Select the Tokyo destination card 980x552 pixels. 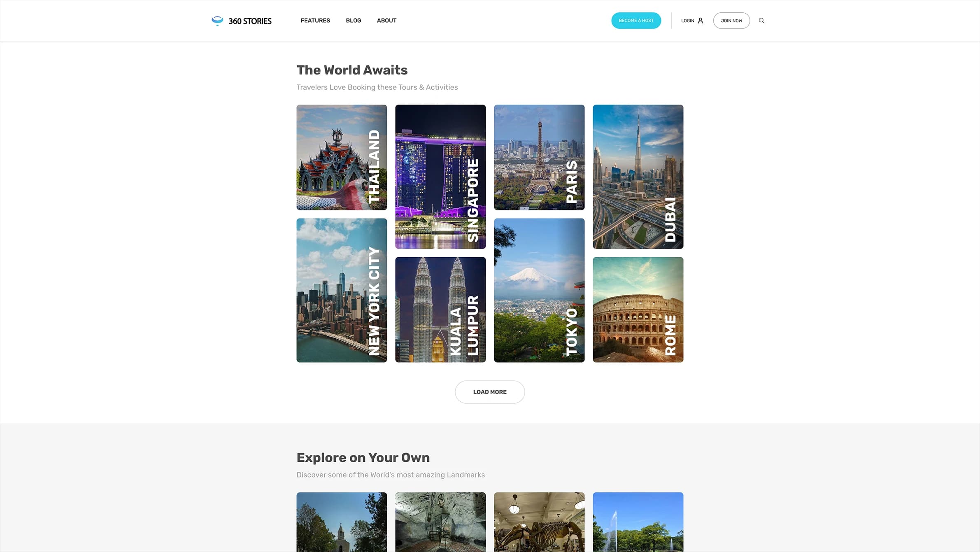539,290
